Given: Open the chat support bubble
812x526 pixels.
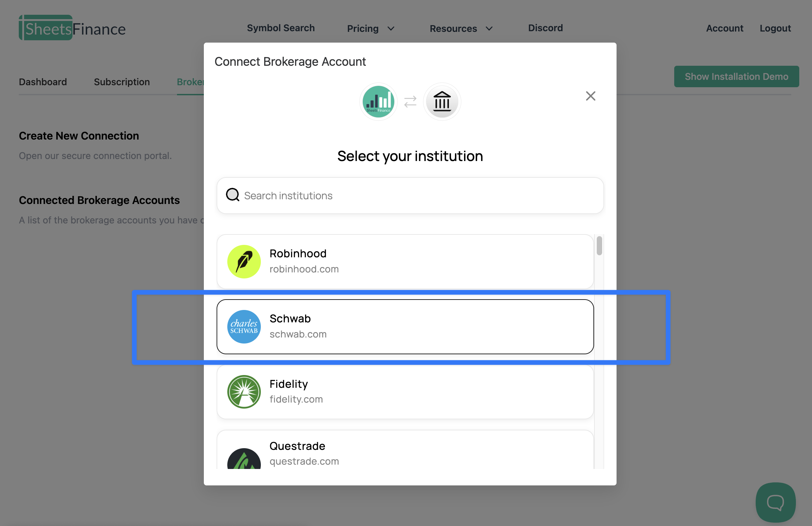Looking at the screenshot, I should click(x=775, y=502).
